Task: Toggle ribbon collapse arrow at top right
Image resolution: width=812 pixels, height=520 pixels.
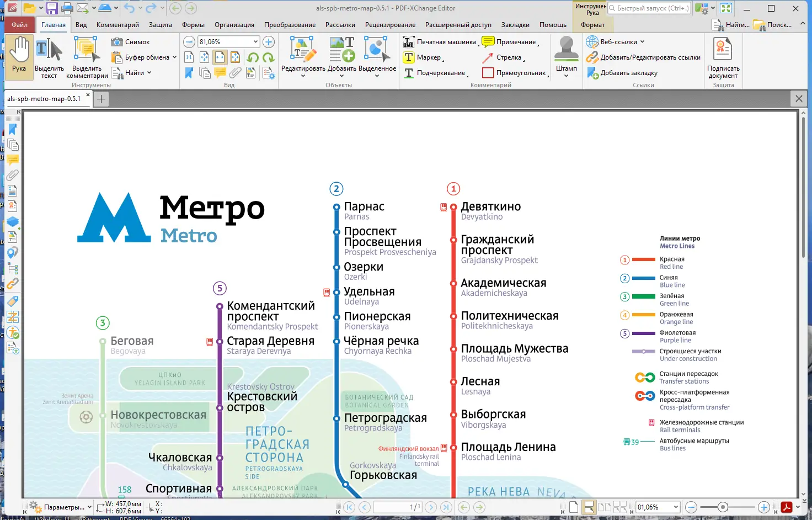Action: (x=803, y=24)
